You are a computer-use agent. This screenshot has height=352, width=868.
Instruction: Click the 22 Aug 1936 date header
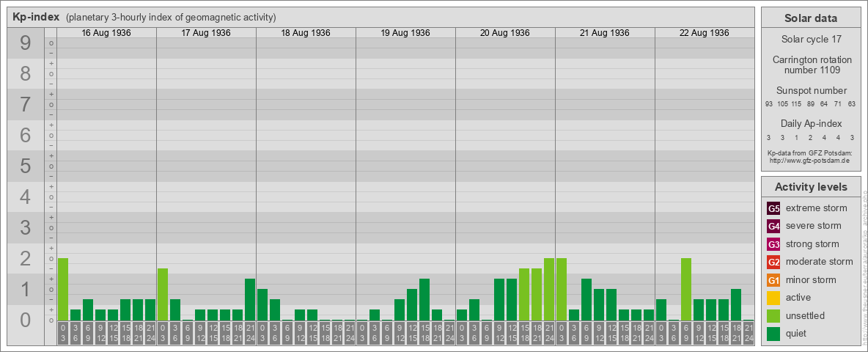[705, 33]
